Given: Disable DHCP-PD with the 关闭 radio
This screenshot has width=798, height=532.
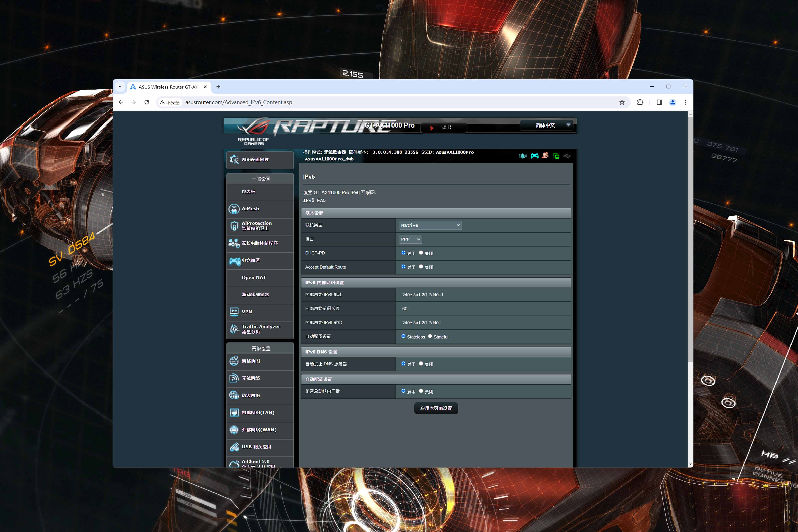Looking at the screenshot, I should click(x=421, y=253).
